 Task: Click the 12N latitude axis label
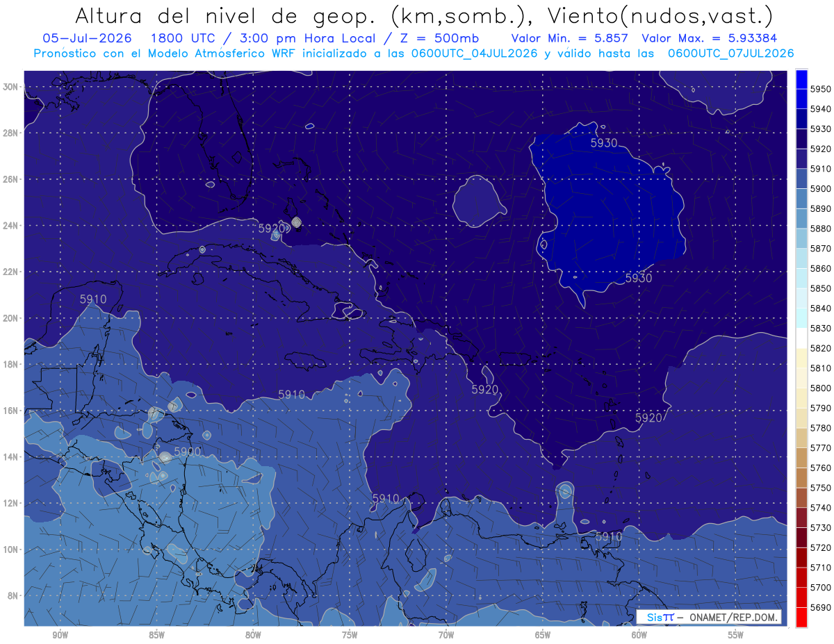click(10, 503)
